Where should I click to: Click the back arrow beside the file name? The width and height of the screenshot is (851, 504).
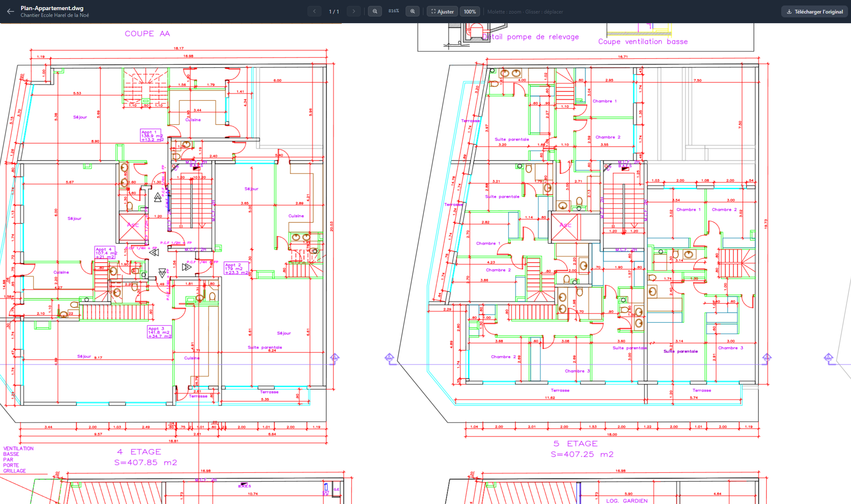(x=11, y=11)
